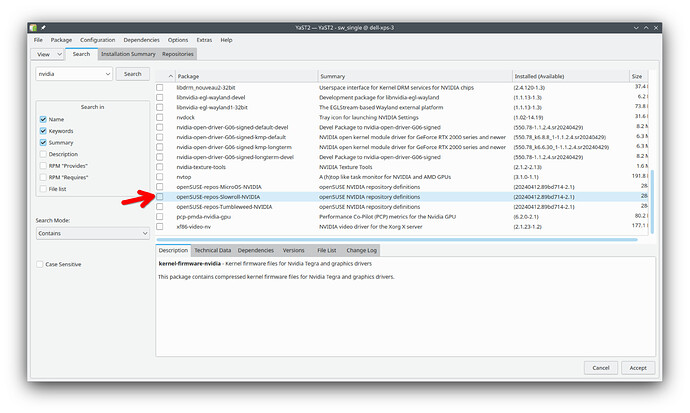Viewport: 690px width, 413px height.
Task: Open the Extras menu
Action: point(204,40)
